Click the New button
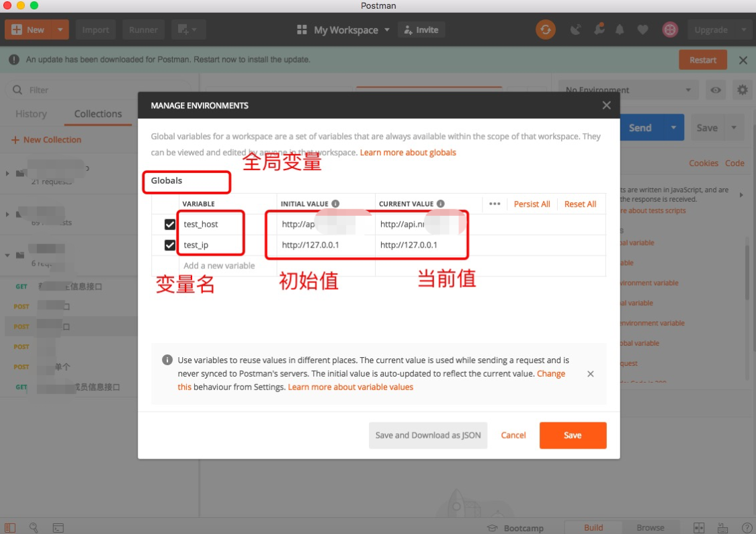This screenshot has width=756, height=534. (28, 30)
